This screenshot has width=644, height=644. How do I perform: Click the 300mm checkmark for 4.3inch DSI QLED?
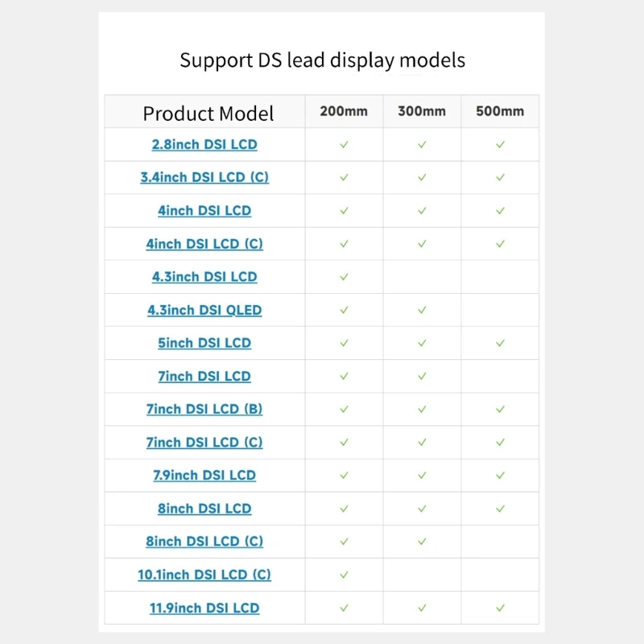pyautogui.click(x=422, y=310)
